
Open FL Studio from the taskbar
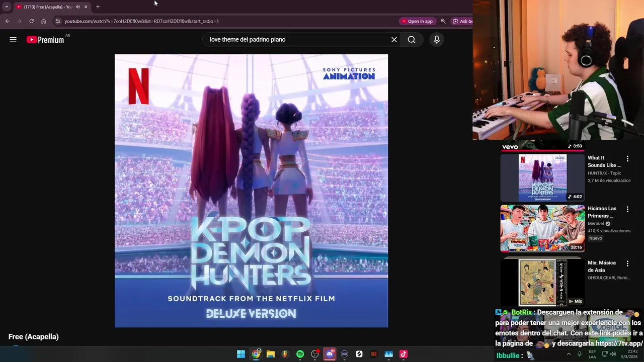[285, 354]
